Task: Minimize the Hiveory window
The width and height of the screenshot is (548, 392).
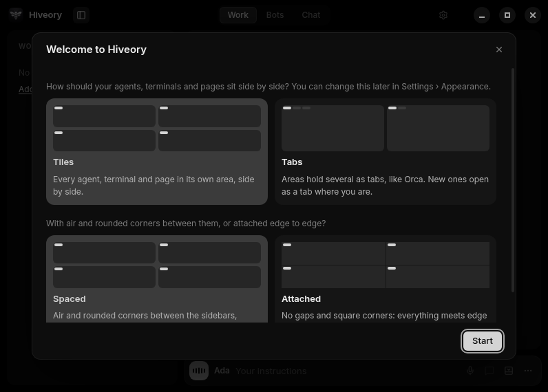Action: pyautogui.click(x=482, y=15)
